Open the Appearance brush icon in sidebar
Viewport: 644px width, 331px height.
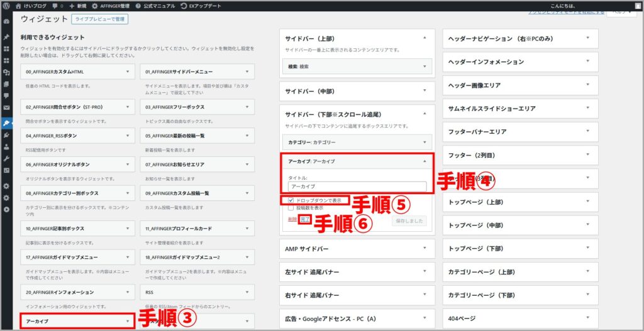[7, 123]
